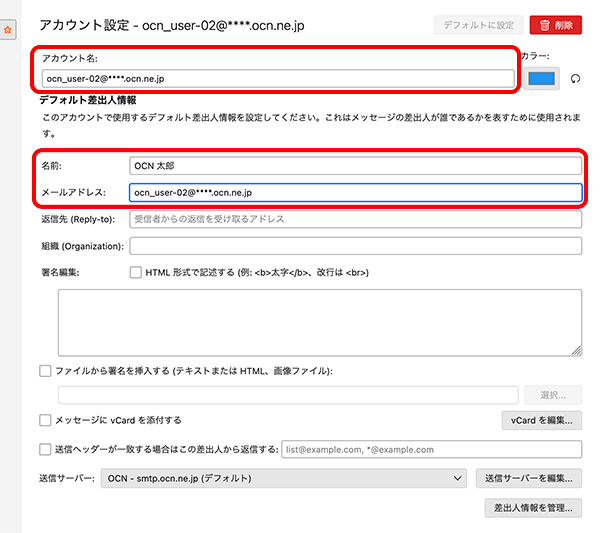This screenshot has width=600, height=533.
Task: Check ファイルから署名を挿入する option
Action: click(45, 371)
